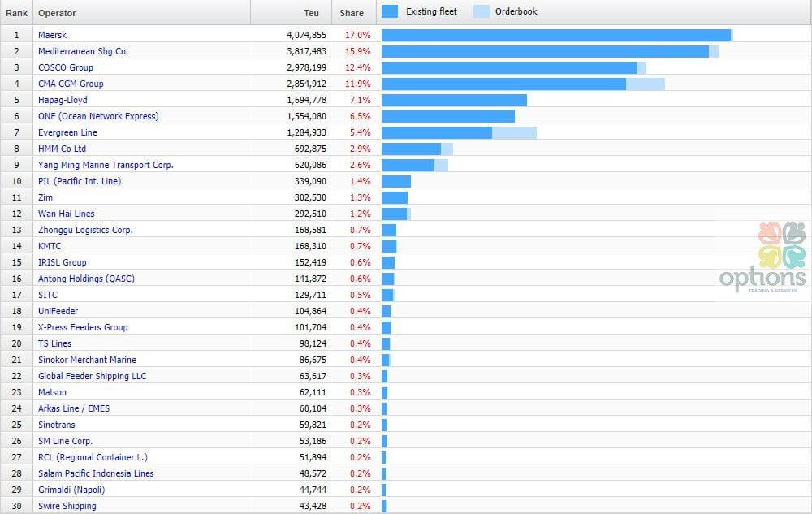This screenshot has width=812, height=514.
Task: Open the SM Line Corp. link
Action: 65,441
